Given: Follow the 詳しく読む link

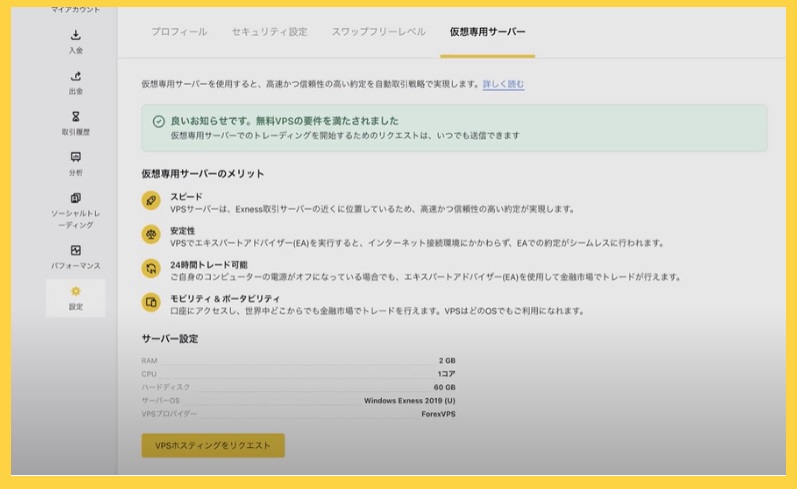Looking at the screenshot, I should (x=503, y=84).
